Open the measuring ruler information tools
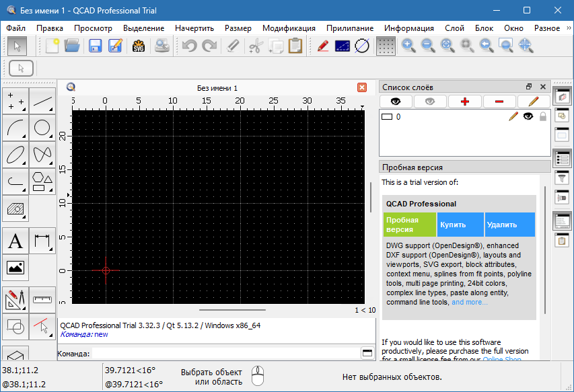This screenshot has width=574, height=392. click(42, 300)
